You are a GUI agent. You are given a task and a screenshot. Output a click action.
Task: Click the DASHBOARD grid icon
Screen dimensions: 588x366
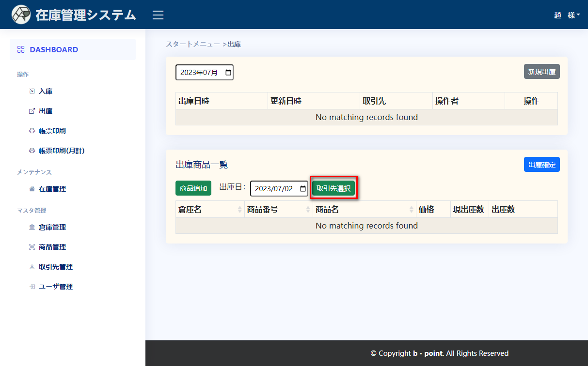21,49
